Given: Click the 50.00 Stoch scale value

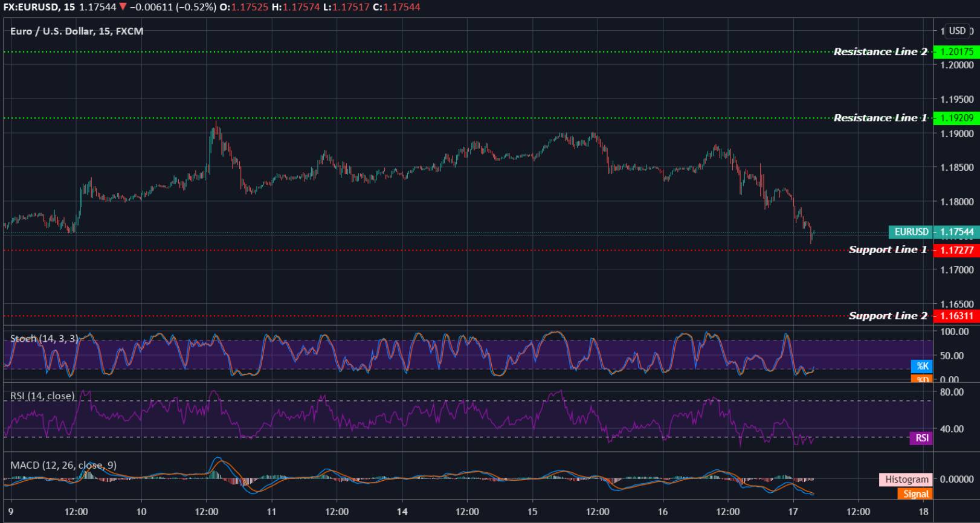Looking at the screenshot, I should (x=952, y=356).
